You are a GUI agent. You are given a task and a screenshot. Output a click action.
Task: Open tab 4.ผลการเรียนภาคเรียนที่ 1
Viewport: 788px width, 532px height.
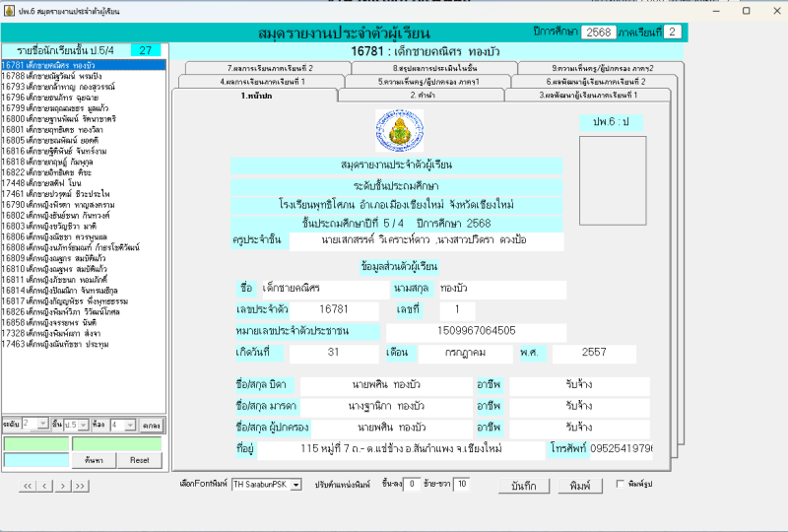[262, 82]
